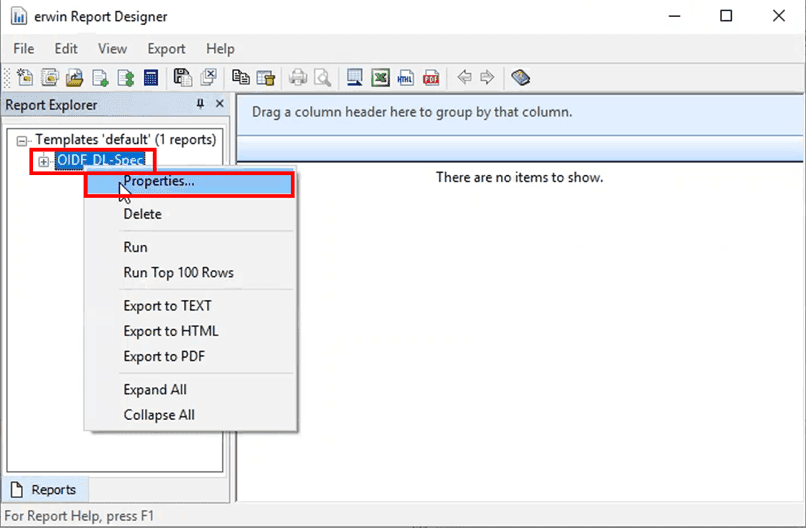Click the export to HTML icon

click(406, 78)
